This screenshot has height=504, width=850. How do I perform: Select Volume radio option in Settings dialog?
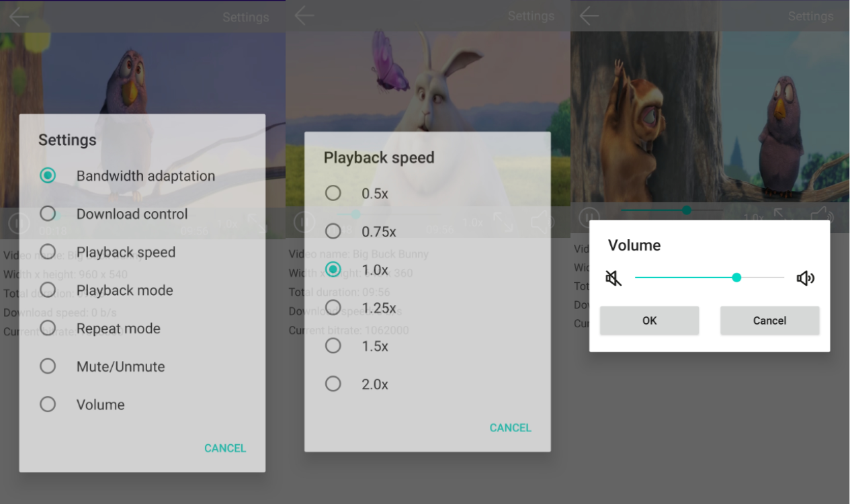tap(47, 404)
